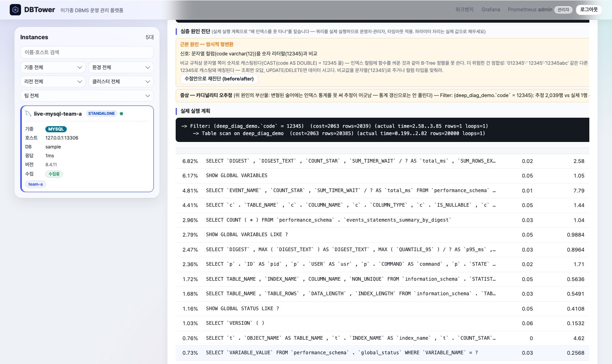Open the 워크벤치 navigation item

(464, 10)
